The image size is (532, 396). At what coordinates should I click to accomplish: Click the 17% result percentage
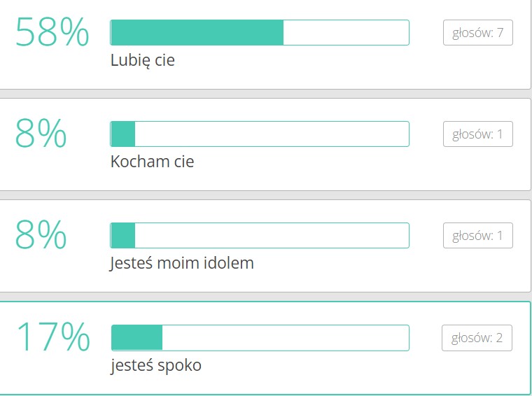52,337
